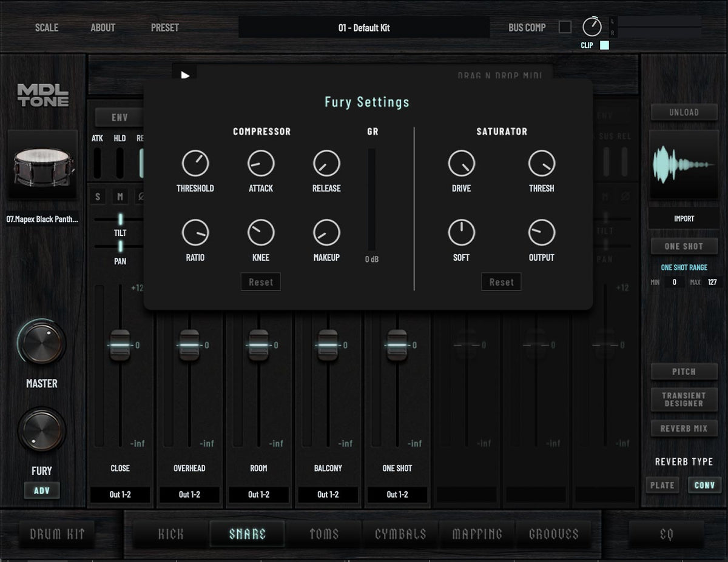The image size is (728, 562).
Task: Open the preset selector 01 - Default Kit
Action: coord(364,27)
